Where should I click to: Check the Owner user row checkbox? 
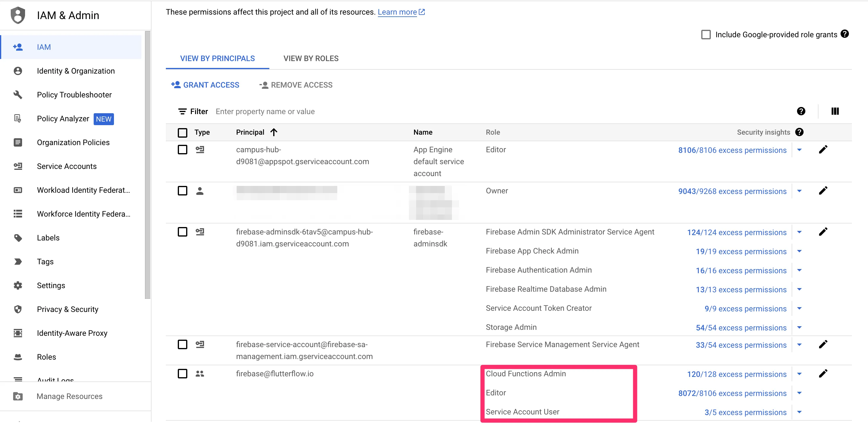183,191
